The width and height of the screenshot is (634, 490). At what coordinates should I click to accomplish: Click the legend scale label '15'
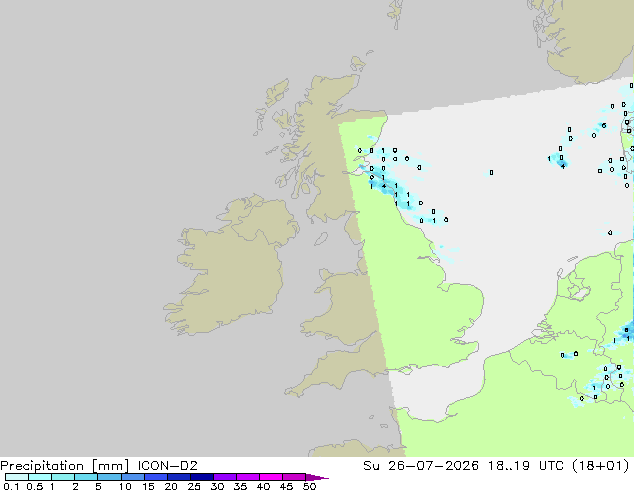148,486
